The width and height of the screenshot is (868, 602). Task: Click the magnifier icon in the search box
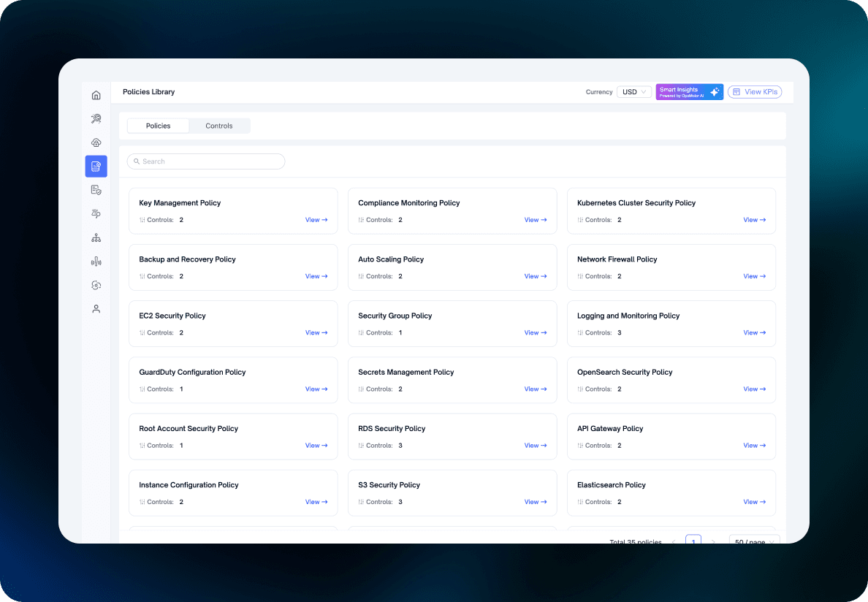[137, 161]
